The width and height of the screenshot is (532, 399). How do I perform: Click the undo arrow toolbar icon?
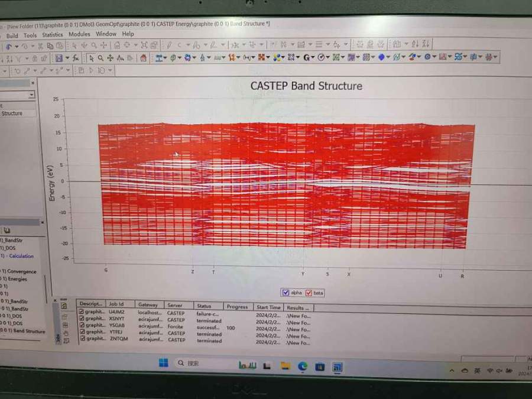click(9, 46)
